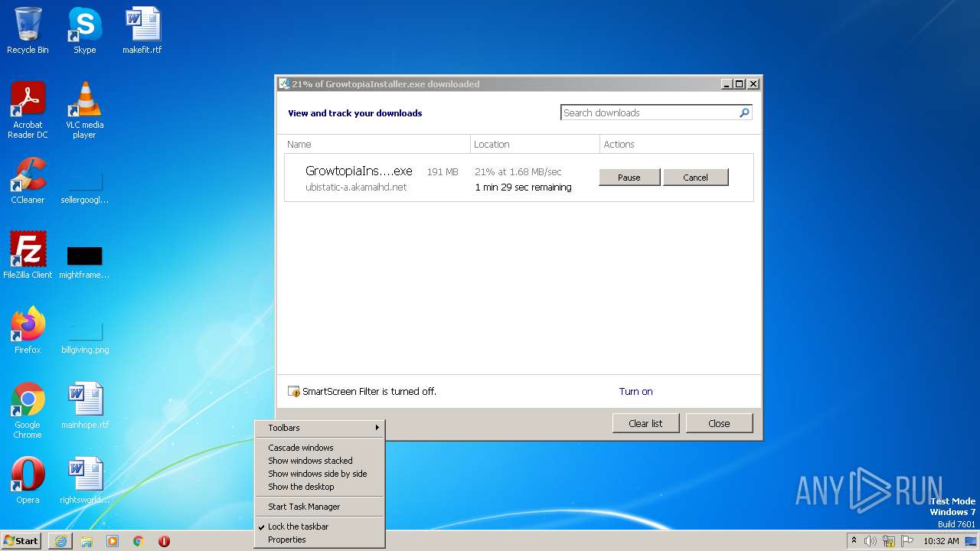The height and width of the screenshot is (551, 980).
Task: Turn on SmartScreen Filter link
Action: (x=635, y=391)
